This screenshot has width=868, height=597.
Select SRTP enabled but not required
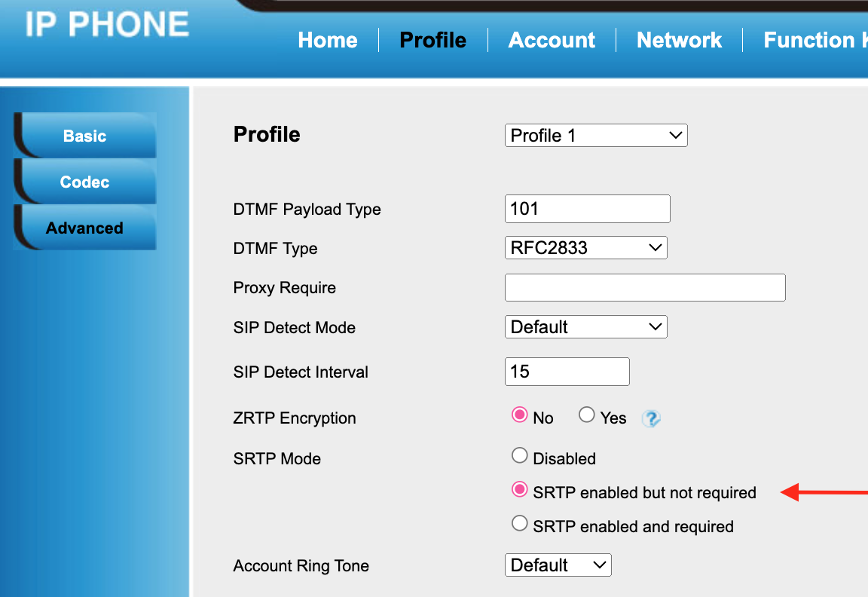(519, 489)
